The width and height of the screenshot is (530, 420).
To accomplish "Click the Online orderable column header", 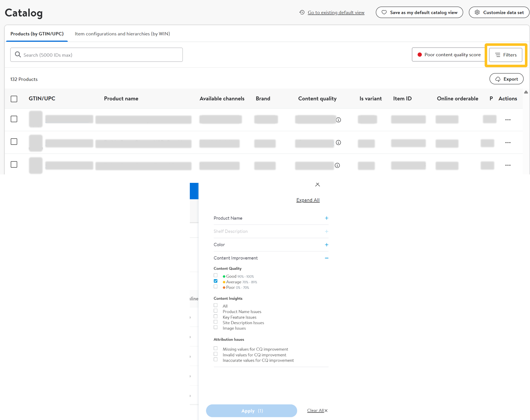I will [458, 98].
